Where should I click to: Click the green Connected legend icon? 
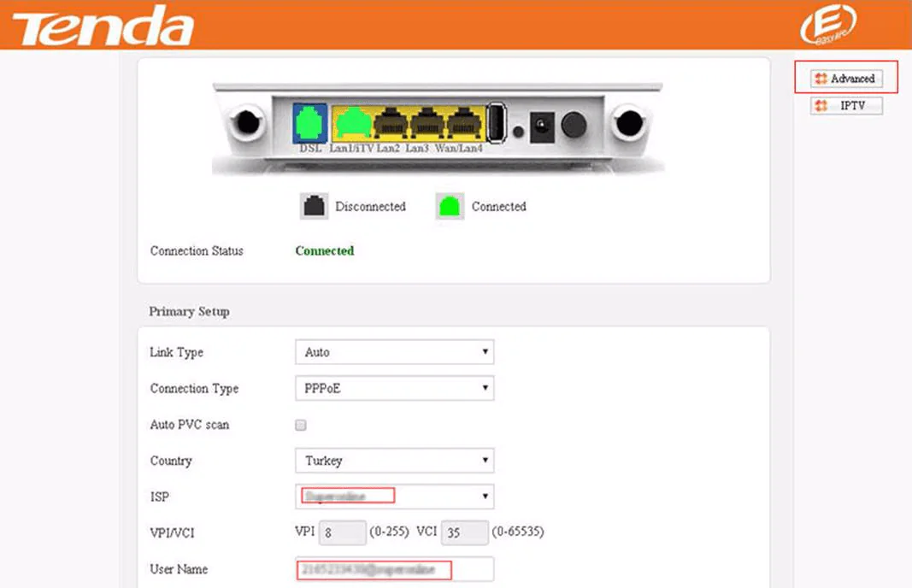pos(450,207)
